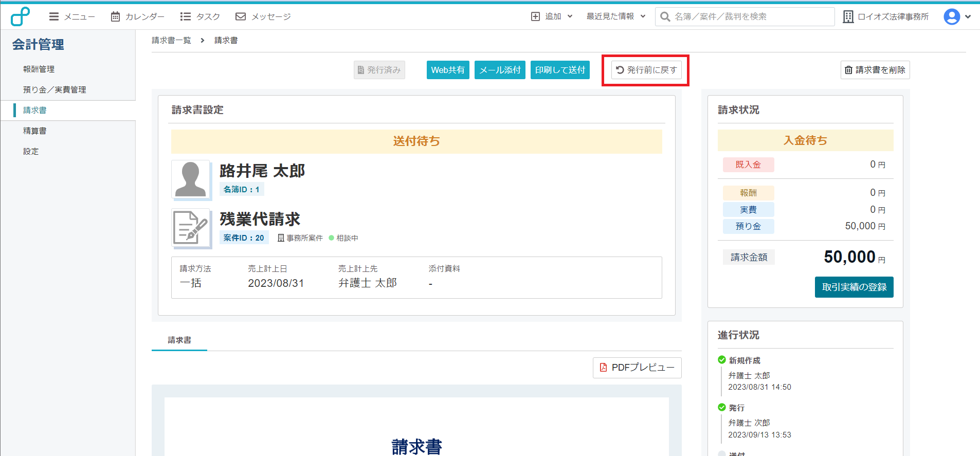This screenshot has width=980, height=456.
Task: Go to 請求書一覧 breadcrumb link
Action: point(171,40)
